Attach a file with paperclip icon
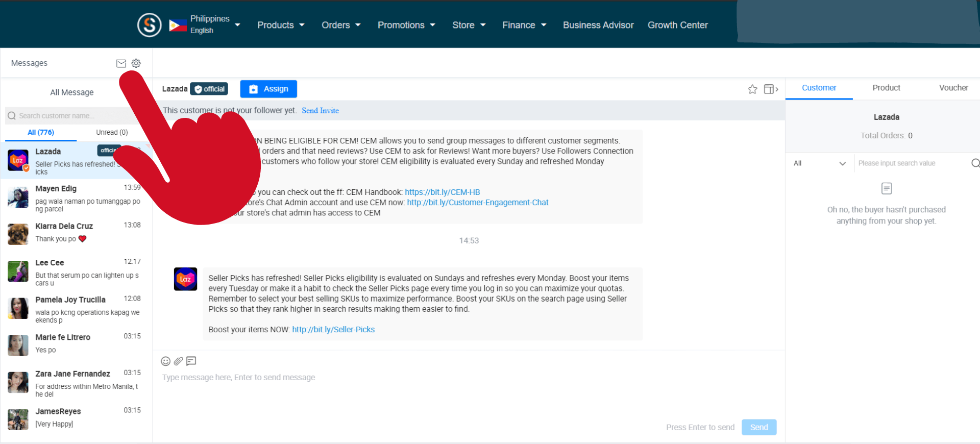980x444 pixels. tap(178, 361)
